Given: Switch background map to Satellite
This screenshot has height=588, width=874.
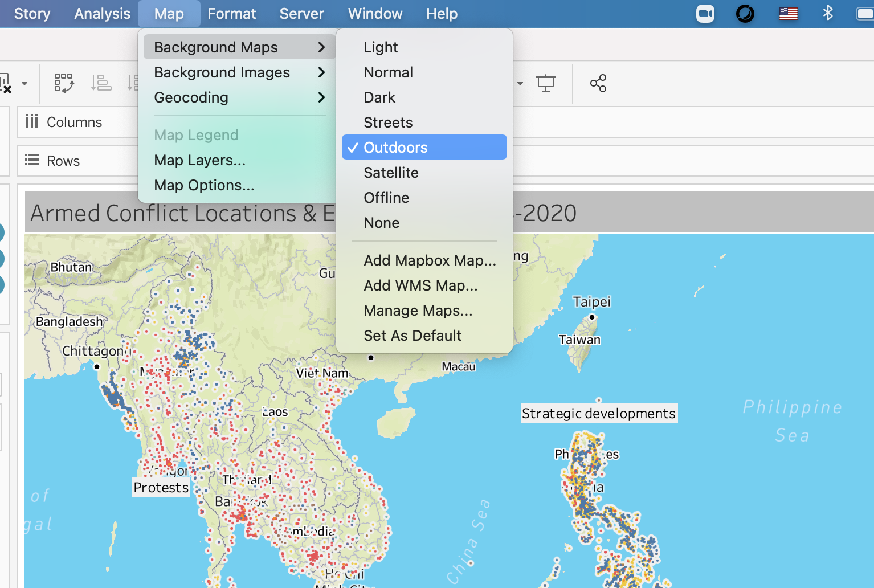Looking at the screenshot, I should click(x=391, y=173).
